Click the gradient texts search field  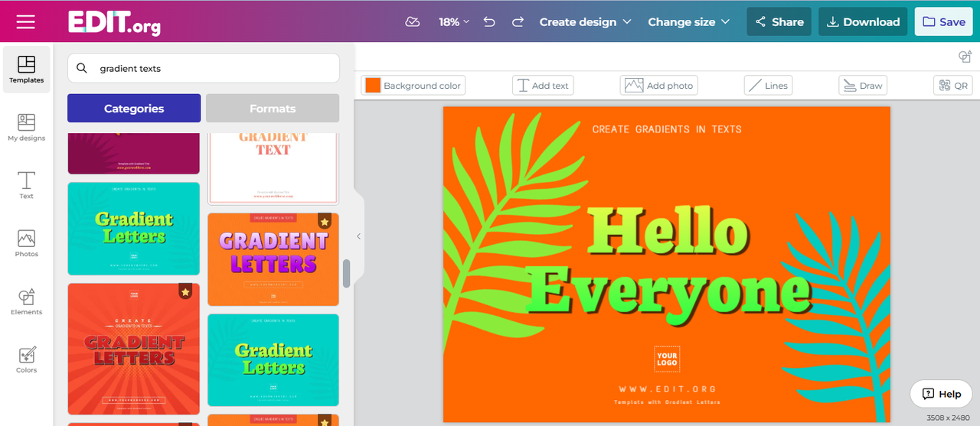coord(214,68)
